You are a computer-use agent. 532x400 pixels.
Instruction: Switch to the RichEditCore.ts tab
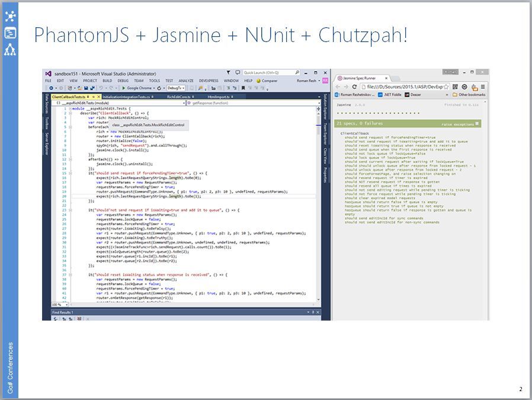(178, 97)
